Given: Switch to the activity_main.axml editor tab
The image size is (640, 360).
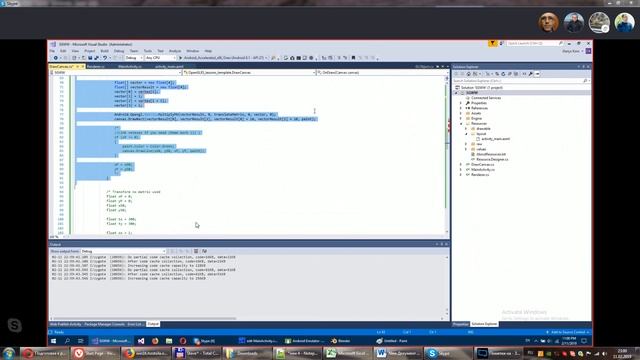Looking at the screenshot, I should pos(169,67).
